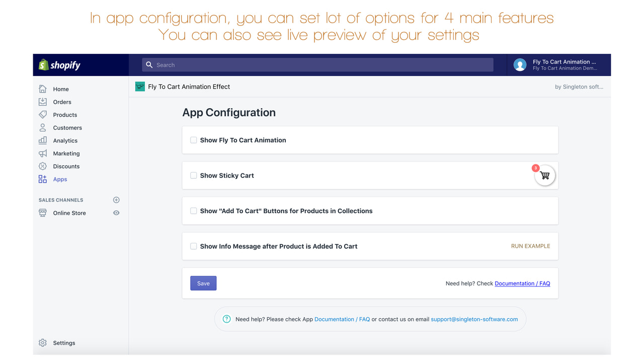This screenshot has width=644, height=362.
Task: Click the Shopify logo
Action: pyautogui.click(x=60, y=65)
